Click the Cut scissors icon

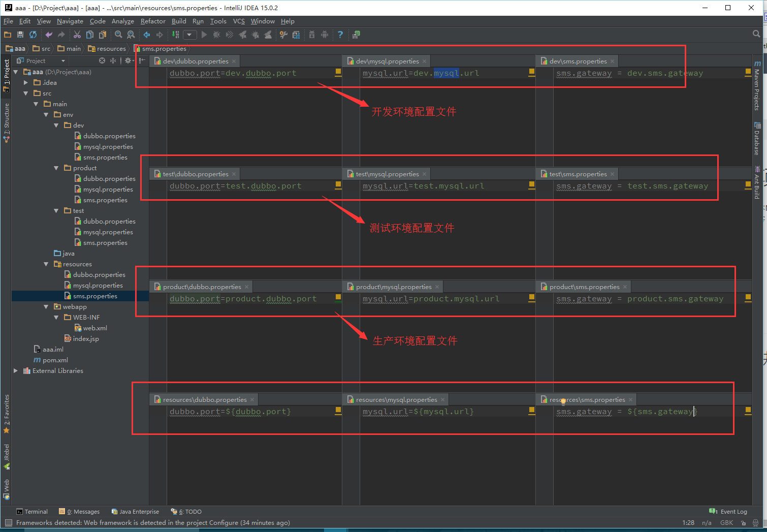(x=77, y=35)
